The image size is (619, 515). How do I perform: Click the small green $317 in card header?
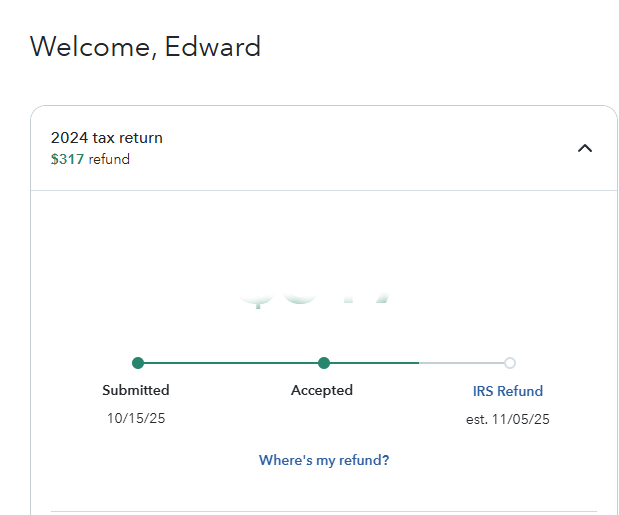[x=68, y=159]
